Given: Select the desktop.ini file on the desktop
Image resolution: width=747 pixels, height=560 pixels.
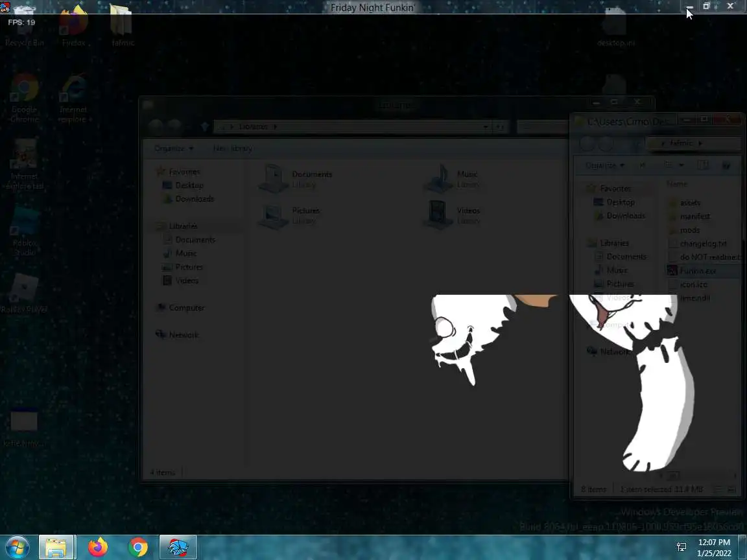Looking at the screenshot, I should (x=615, y=28).
